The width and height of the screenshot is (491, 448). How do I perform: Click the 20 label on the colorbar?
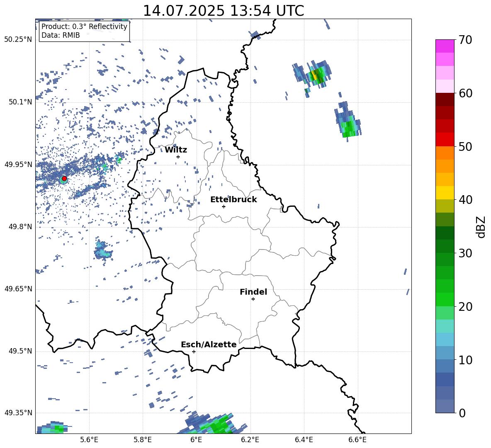(465, 307)
